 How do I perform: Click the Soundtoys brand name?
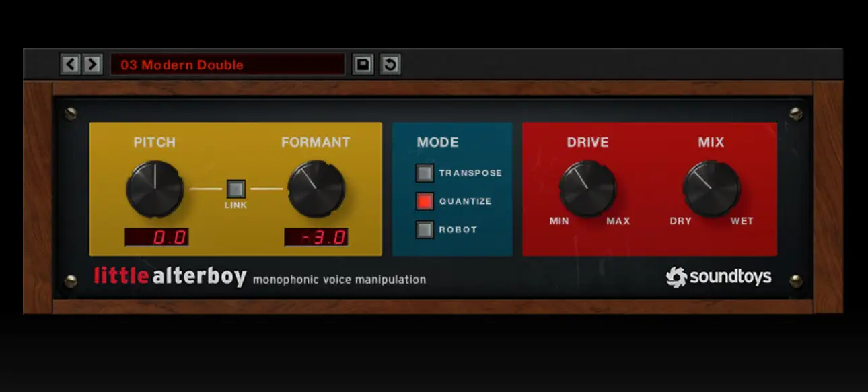tap(730, 277)
